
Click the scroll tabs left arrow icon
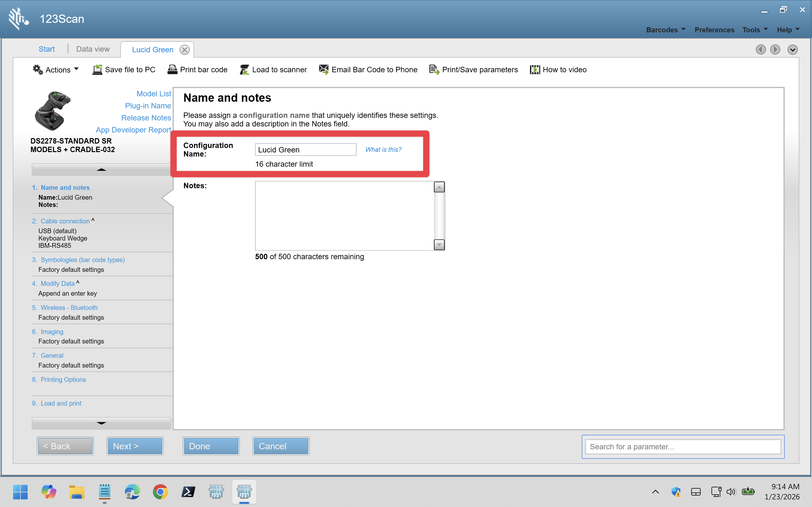[x=760, y=50]
